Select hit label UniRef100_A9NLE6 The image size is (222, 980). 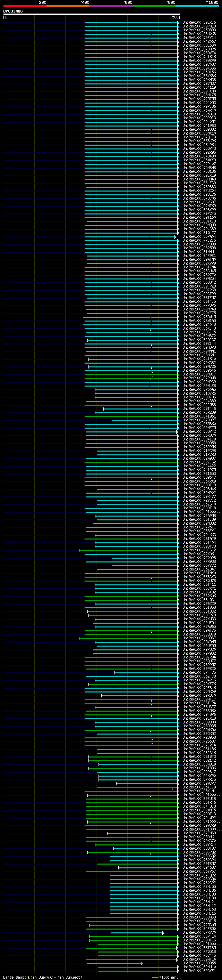(x=199, y=386)
